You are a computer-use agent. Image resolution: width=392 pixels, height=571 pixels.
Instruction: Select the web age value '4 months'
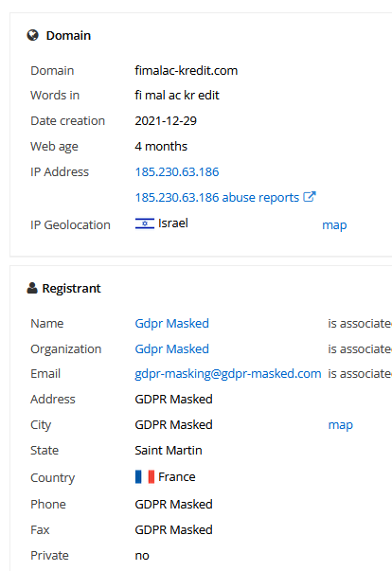[x=161, y=147]
